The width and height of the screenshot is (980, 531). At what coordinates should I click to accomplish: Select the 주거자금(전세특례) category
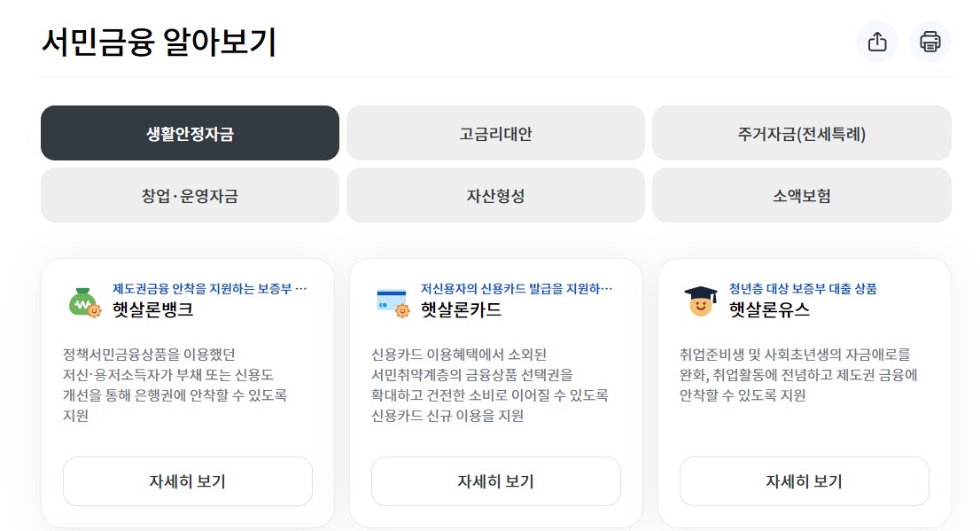tap(805, 133)
